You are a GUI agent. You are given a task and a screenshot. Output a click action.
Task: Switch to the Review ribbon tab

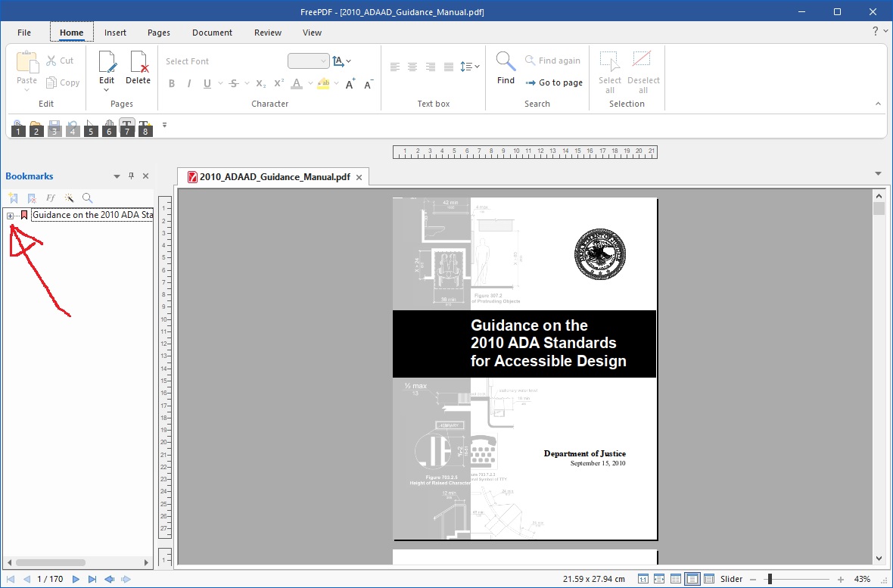point(268,33)
